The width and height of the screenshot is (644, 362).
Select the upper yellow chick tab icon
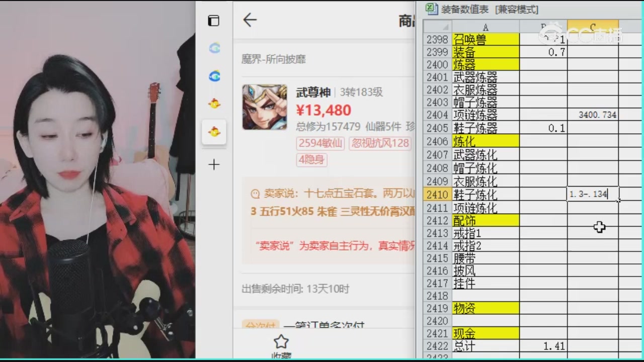pyautogui.click(x=214, y=104)
